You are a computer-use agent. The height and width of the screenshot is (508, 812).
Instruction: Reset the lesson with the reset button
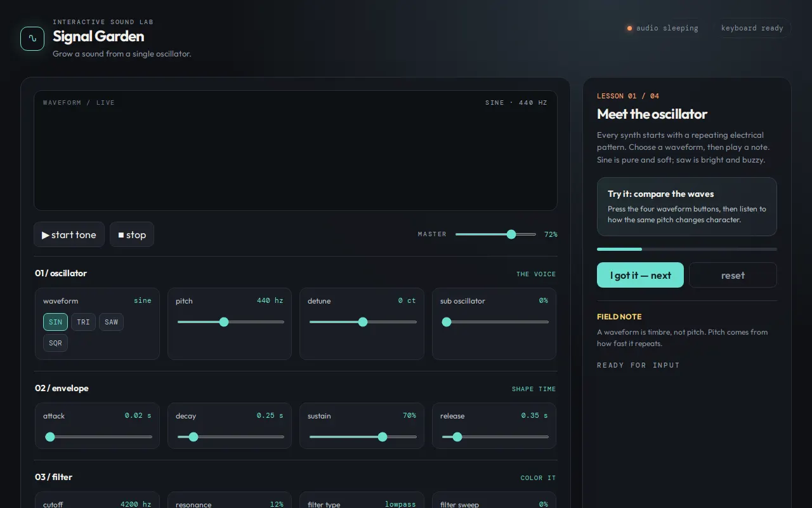pos(733,275)
